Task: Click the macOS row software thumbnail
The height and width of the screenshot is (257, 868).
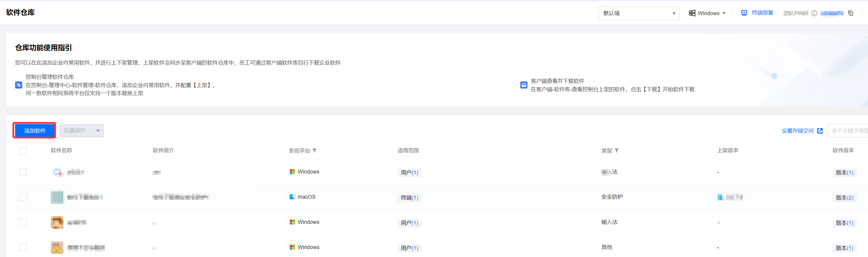Action: pyautogui.click(x=57, y=197)
